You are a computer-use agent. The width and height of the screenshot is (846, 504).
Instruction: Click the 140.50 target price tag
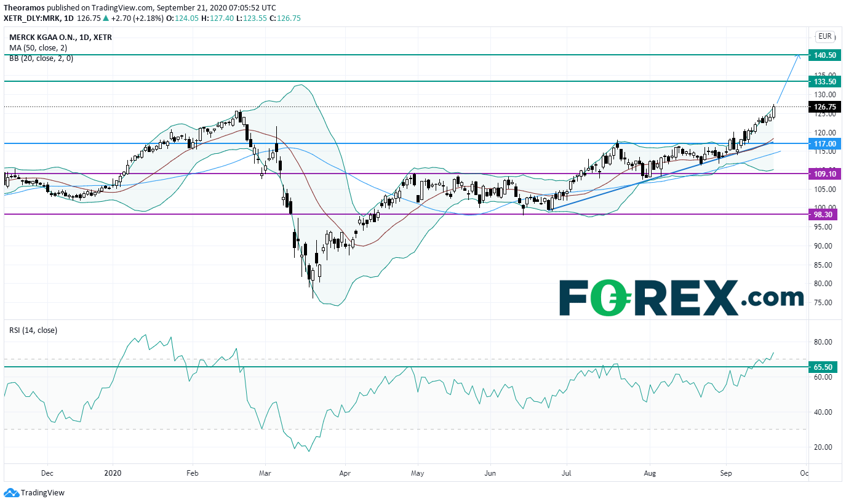824,55
